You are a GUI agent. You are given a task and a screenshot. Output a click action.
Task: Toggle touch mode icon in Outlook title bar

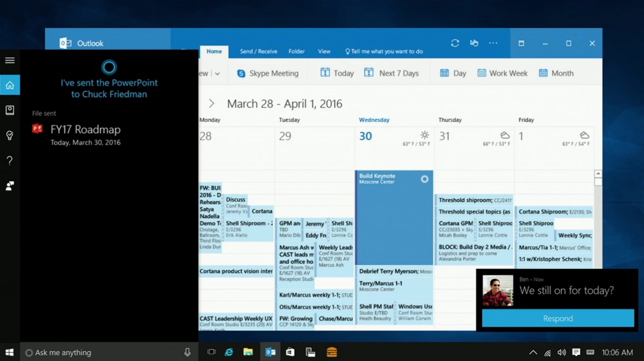click(x=474, y=43)
